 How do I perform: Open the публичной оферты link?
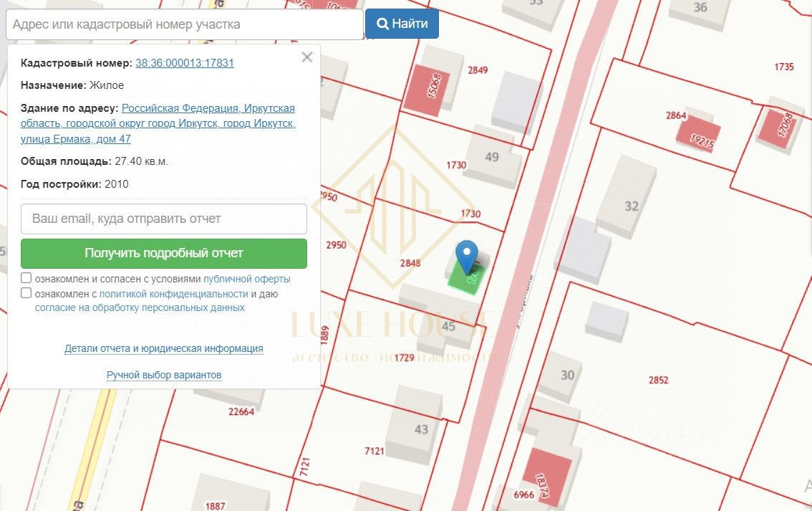pos(247,279)
